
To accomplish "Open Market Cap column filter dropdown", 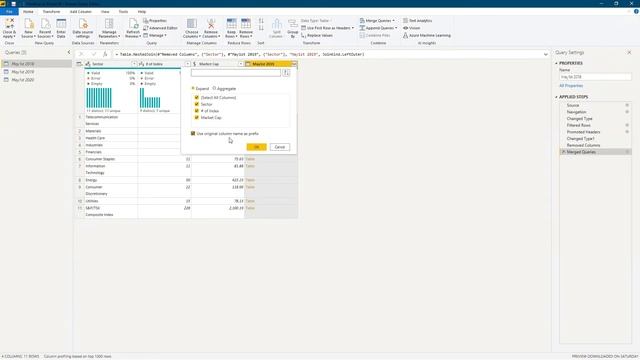I will [240, 64].
